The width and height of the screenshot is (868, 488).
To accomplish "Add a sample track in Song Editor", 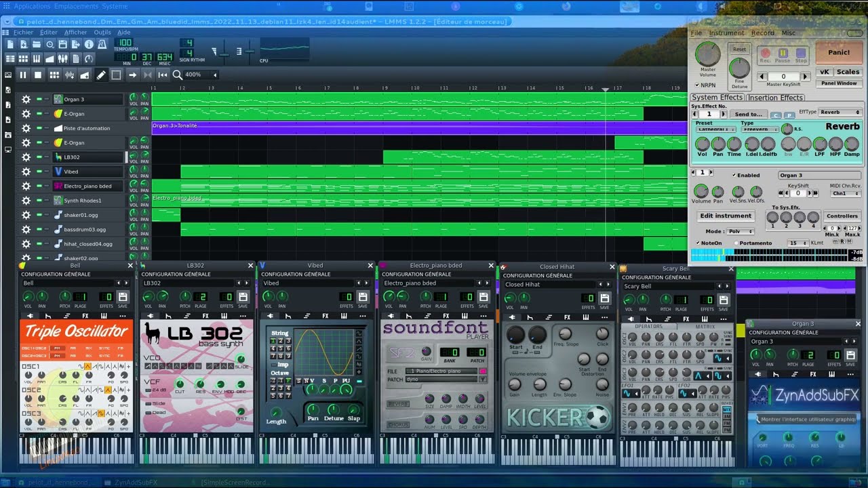I will pyautogui.click(x=69, y=75).
